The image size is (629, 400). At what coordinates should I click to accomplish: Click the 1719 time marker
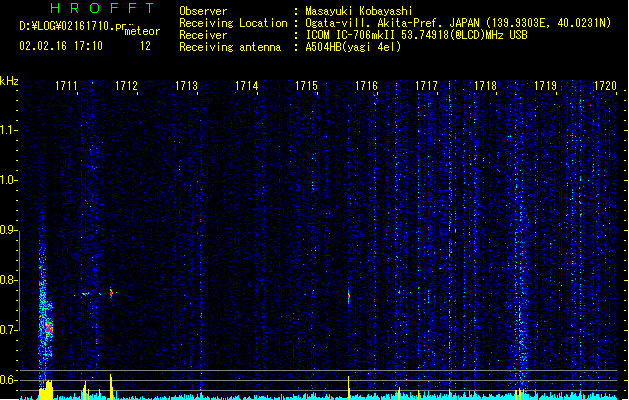pos(546,86)
